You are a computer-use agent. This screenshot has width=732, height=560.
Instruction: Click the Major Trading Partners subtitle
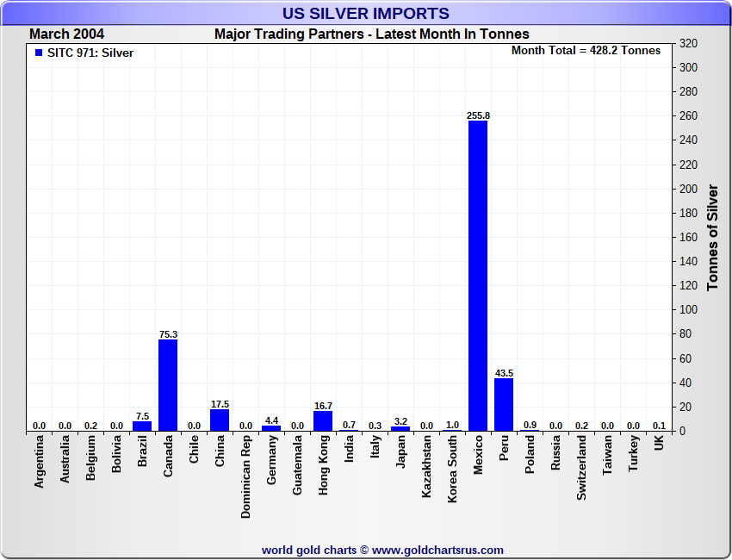coord(372,34)
